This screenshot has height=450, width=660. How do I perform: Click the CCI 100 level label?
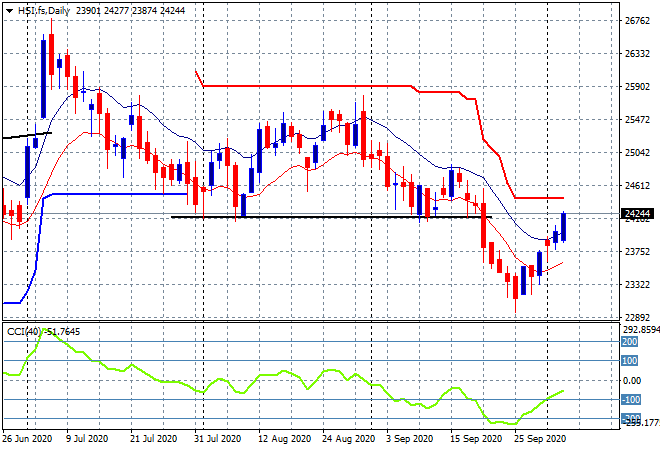[630, 360]
